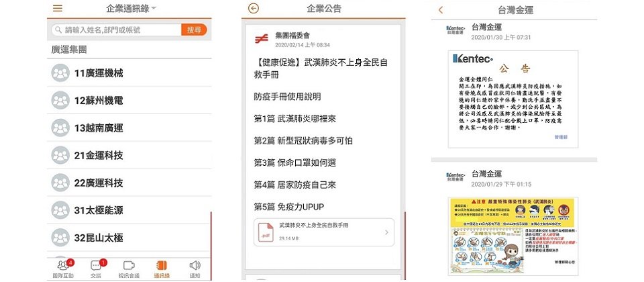Open the 通知 speaker icon

coord(195,266)
